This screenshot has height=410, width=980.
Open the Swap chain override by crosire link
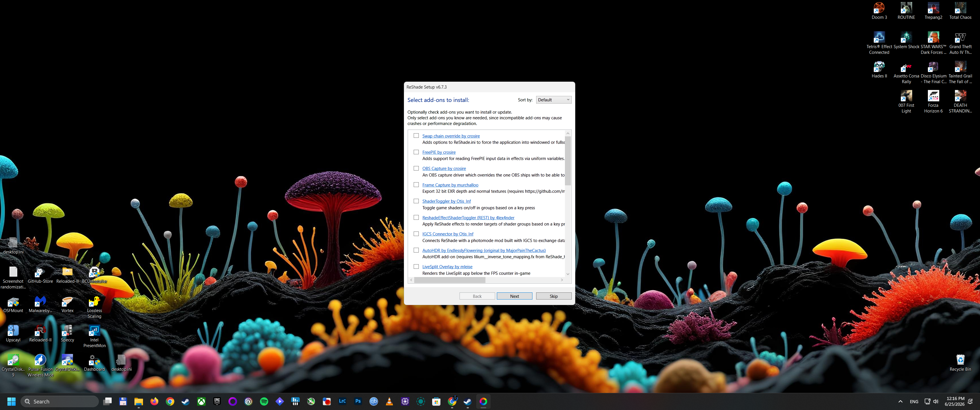451,136
